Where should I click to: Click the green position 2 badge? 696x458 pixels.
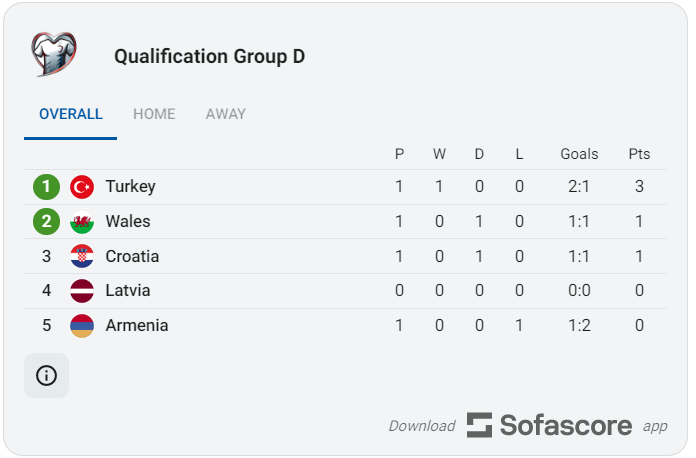47,221
